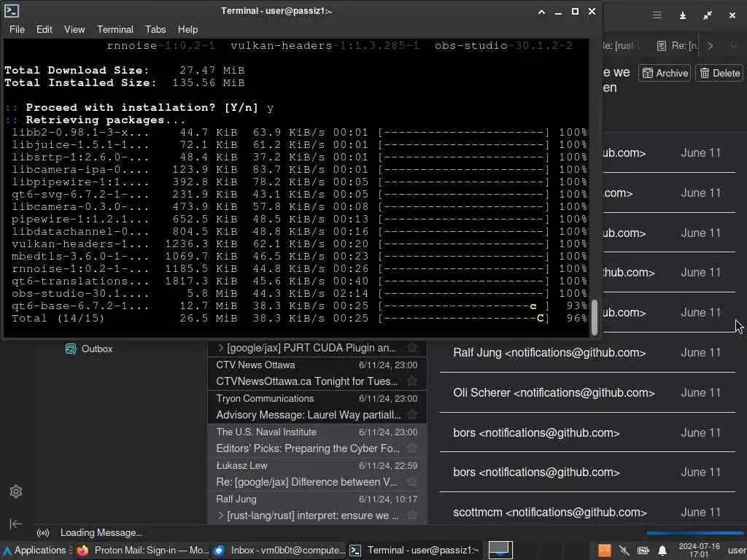Viewport: 747px width, 560px height.
Task: Open the Tryon Communications advisory email
Action: coord(317,407)
